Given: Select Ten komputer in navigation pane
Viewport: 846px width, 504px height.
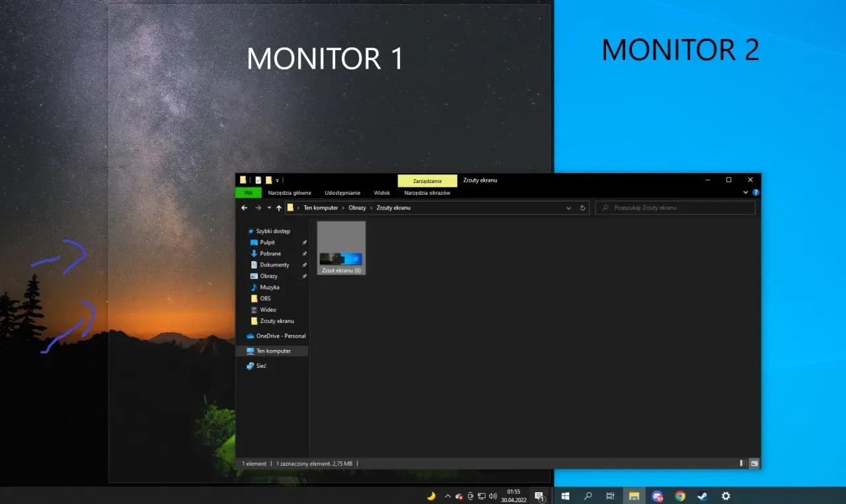Looking at the screenshot, I should [273, 351].
